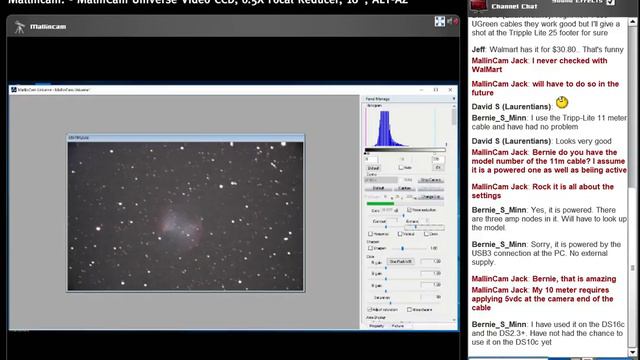
Task: Click the fullscreen icon on video player
Action: tap(440, 21)
